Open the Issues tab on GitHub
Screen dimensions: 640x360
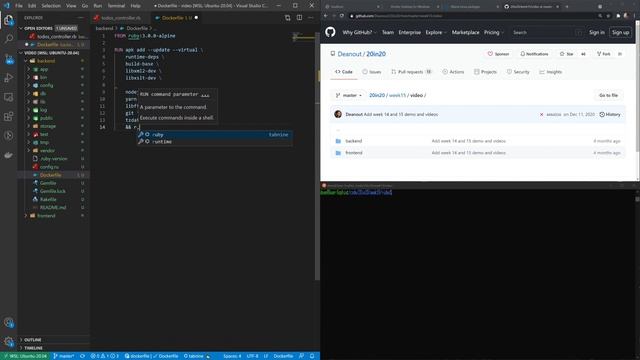(371, 72)
